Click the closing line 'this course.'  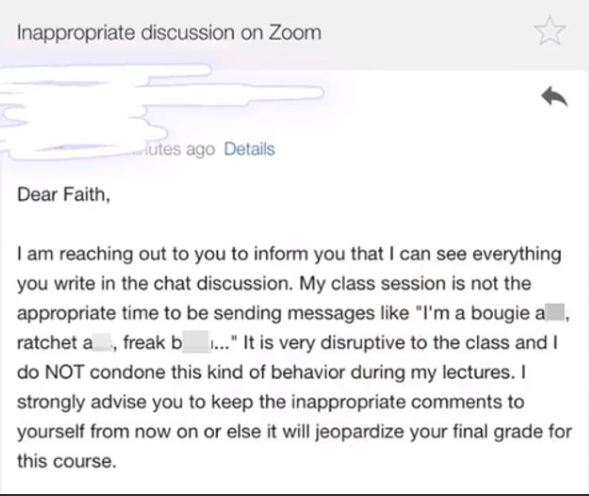click(66, 461)
